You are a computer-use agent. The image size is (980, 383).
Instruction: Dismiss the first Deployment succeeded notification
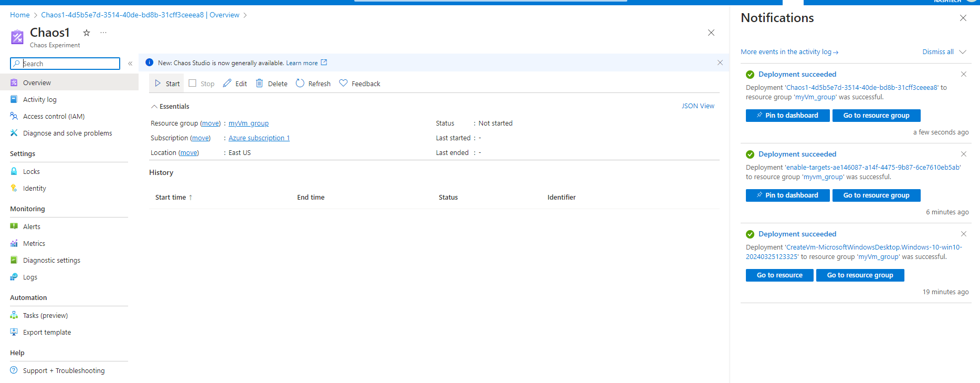coord(963,74)
